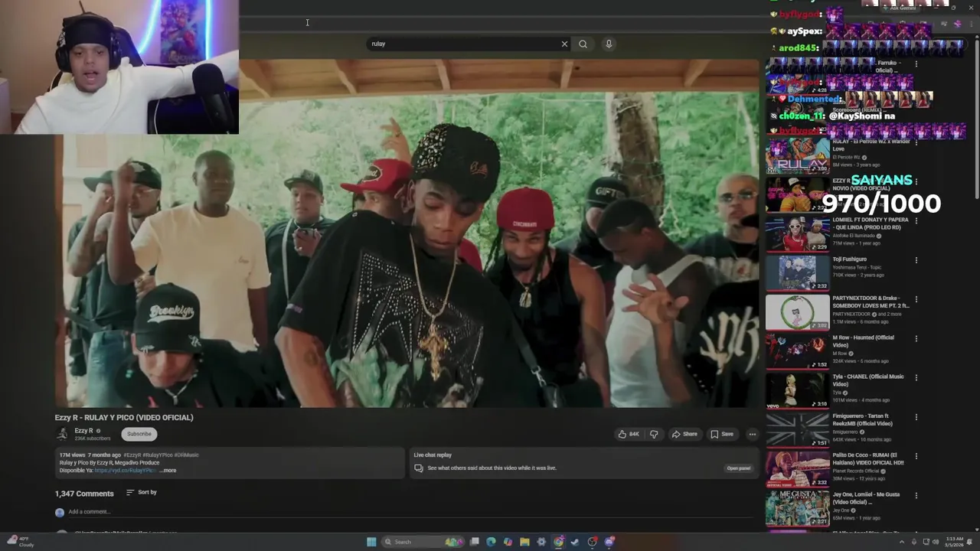This screenshot has width=980, height=551.
Task: Open Fimiguerrero - Tartan video thumbnail
Action: (798, 429)
